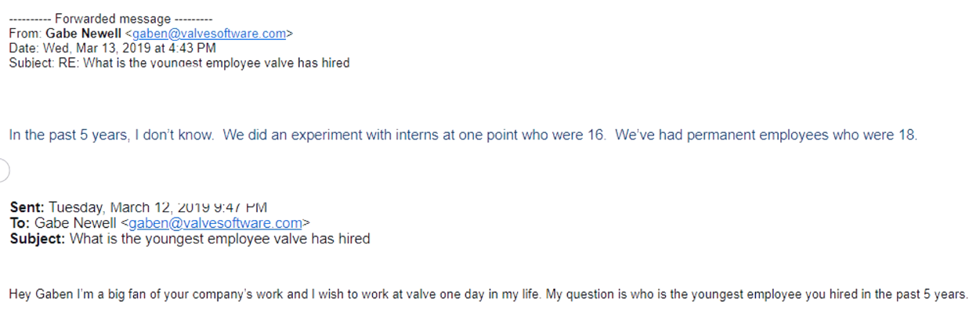Click the bold Subject: label in original message
980x321 pixels.
(x=38, y=239)
